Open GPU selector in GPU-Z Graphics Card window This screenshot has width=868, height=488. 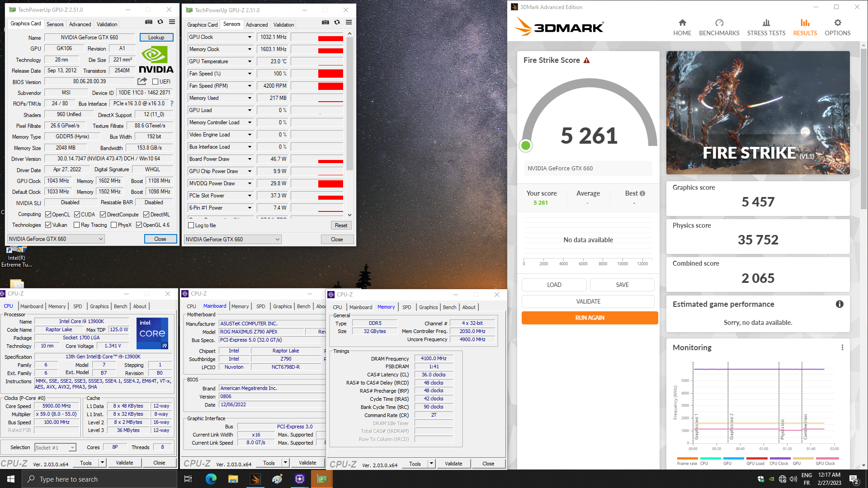coord(56,239)
